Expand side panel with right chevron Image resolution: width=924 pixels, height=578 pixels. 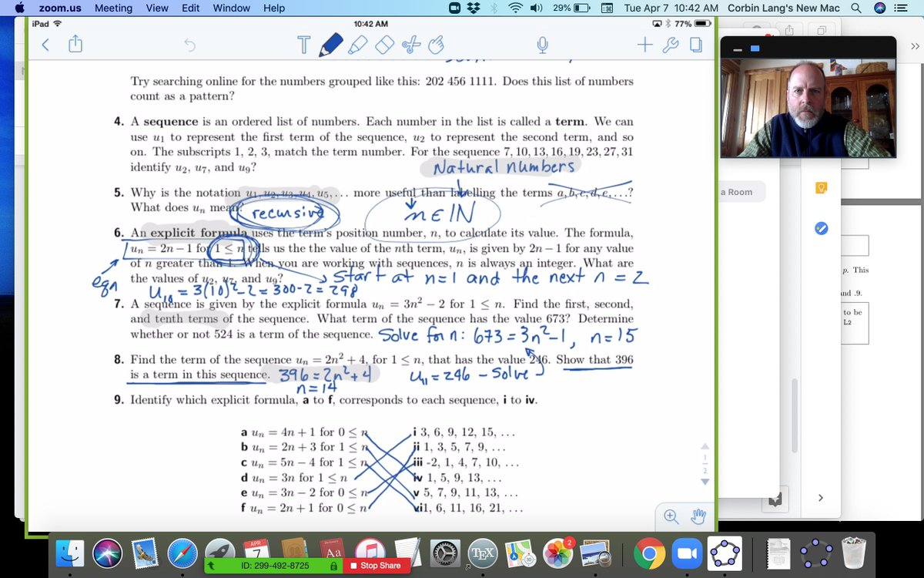point(821,498)
